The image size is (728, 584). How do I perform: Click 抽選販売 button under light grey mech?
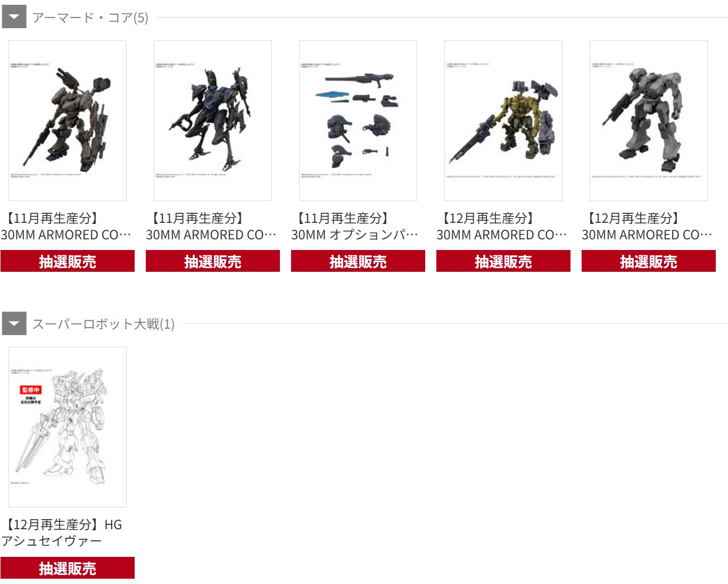tap(649, 261)
